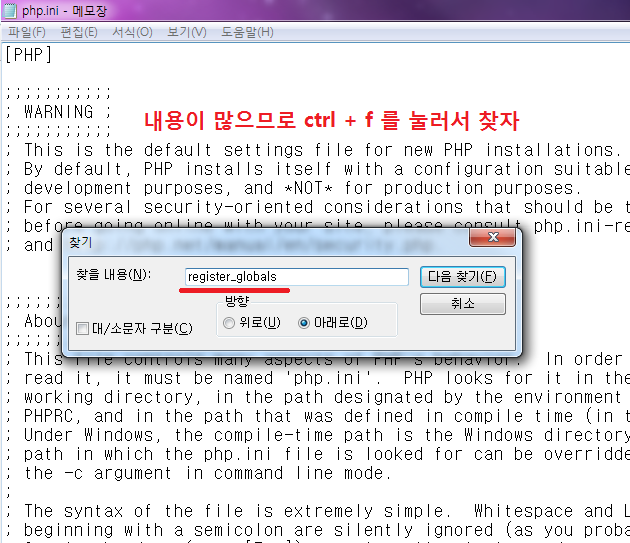Click the line 'working directory, in the path'
Image resolution: width=630 pixels, height=543 pixels.
tap(313, 397)
